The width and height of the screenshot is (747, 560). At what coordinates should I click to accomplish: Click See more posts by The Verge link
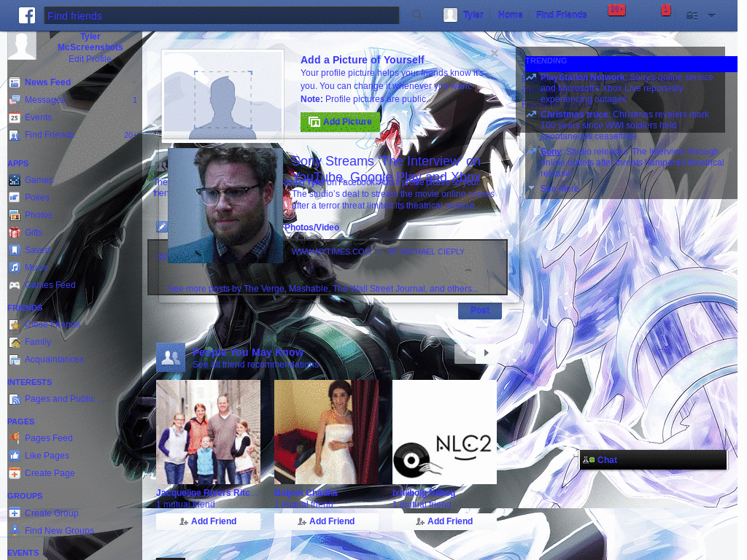click(x=323, y=289)
